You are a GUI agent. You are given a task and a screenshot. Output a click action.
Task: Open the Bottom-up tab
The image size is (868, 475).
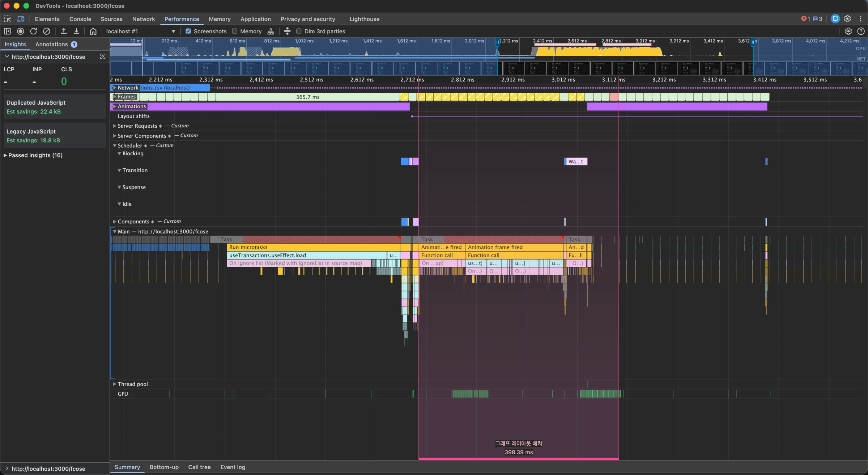click(x=164, y=467)
